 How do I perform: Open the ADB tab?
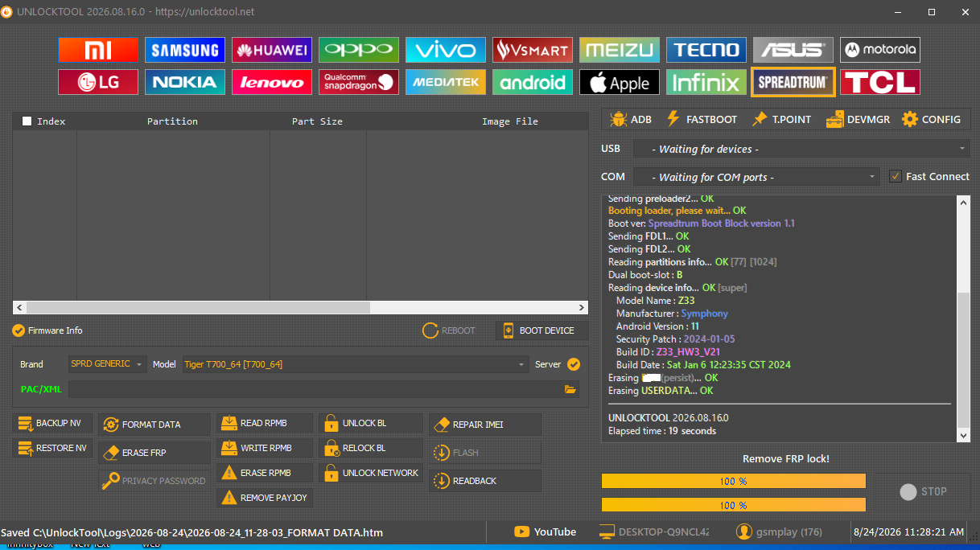tap(631, 119)
